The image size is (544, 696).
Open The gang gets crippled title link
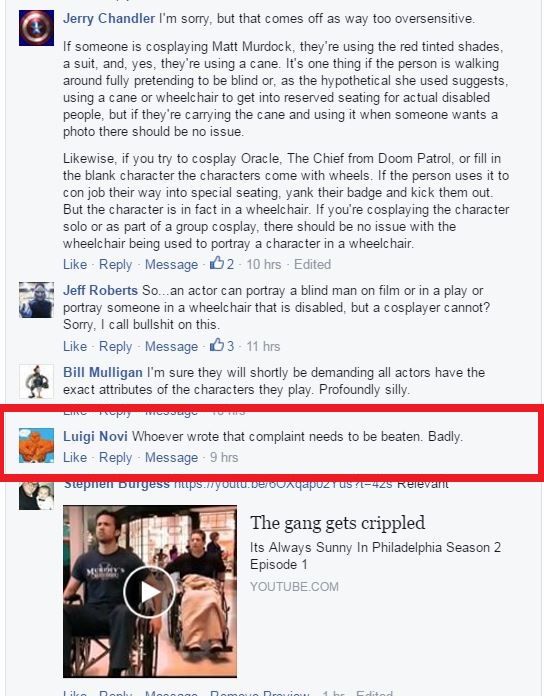pos(337,523)
